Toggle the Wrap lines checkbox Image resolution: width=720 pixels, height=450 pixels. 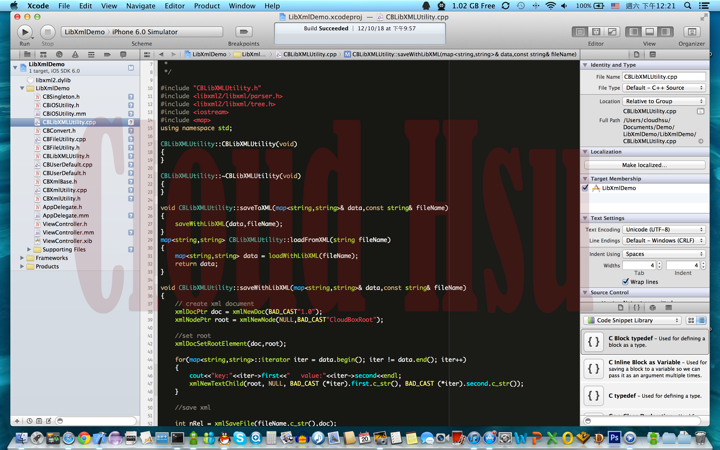tap(625, 281)
